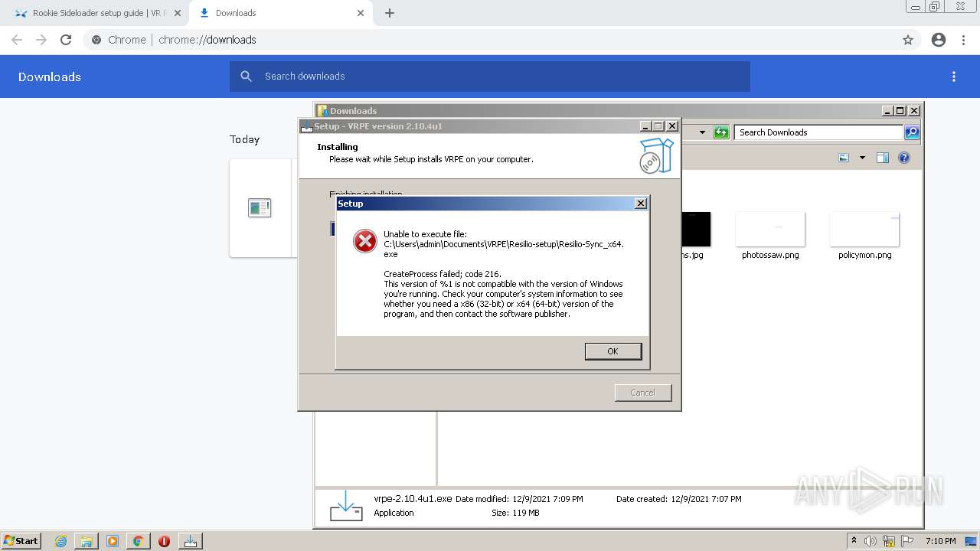
Task: Click the installer icon in Explorer details pane
Action: 346,506
